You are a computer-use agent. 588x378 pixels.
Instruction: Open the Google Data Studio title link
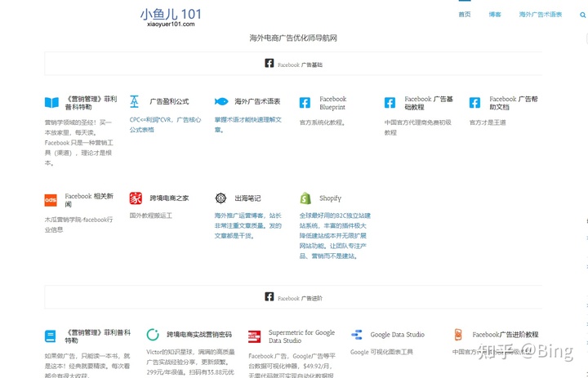[398, 335]
